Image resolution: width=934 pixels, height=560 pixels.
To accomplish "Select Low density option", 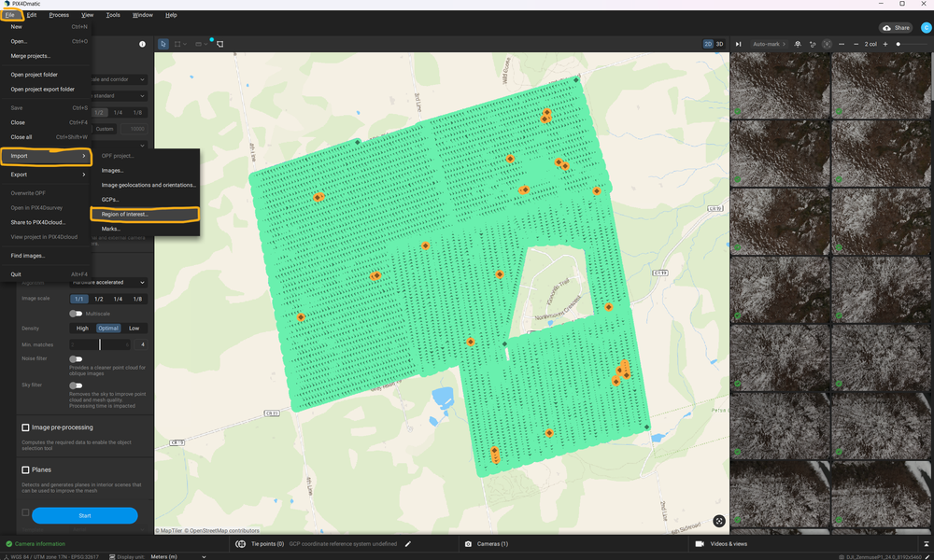I will (134, 329).
